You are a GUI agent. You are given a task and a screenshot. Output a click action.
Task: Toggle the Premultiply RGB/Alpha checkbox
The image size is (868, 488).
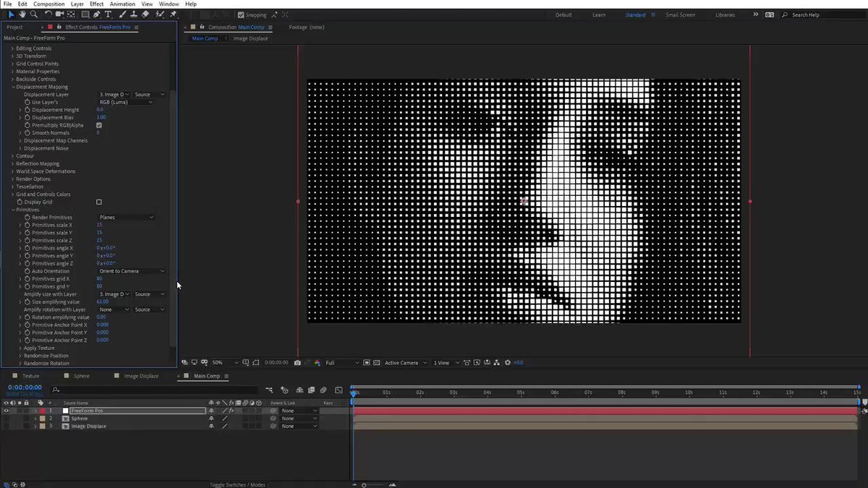pyautogui.click(x=99, y=125)
